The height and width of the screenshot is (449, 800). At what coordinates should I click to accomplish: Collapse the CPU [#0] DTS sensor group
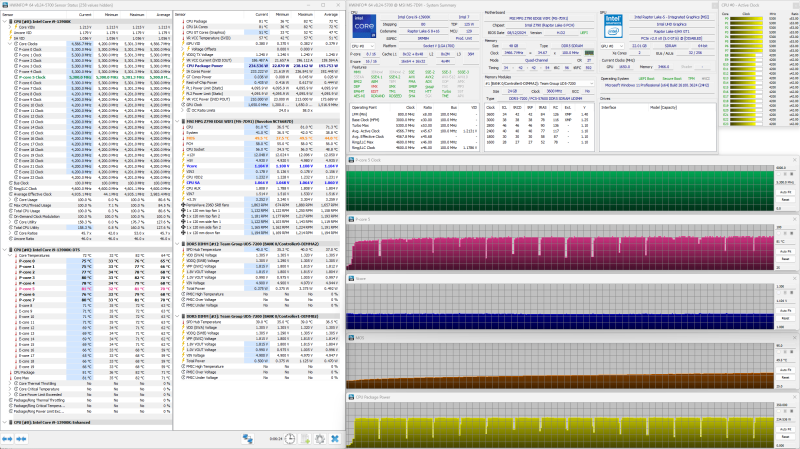tap(5, 250)
